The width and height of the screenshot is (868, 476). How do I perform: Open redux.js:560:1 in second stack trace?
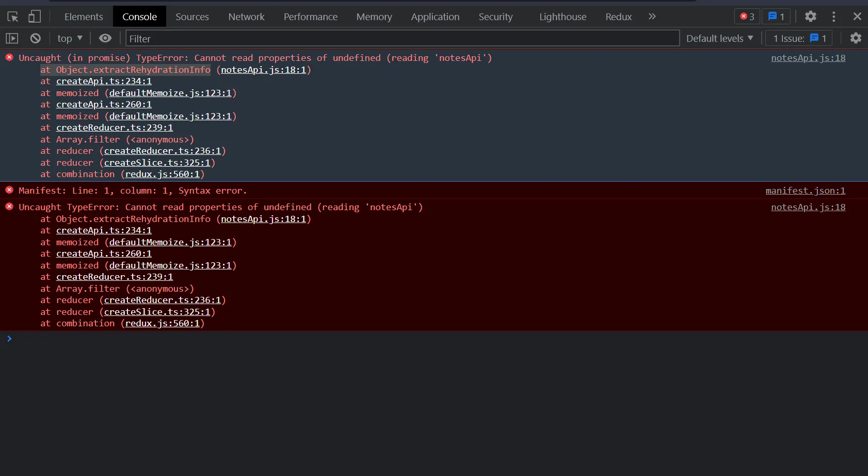coord(163,323)
